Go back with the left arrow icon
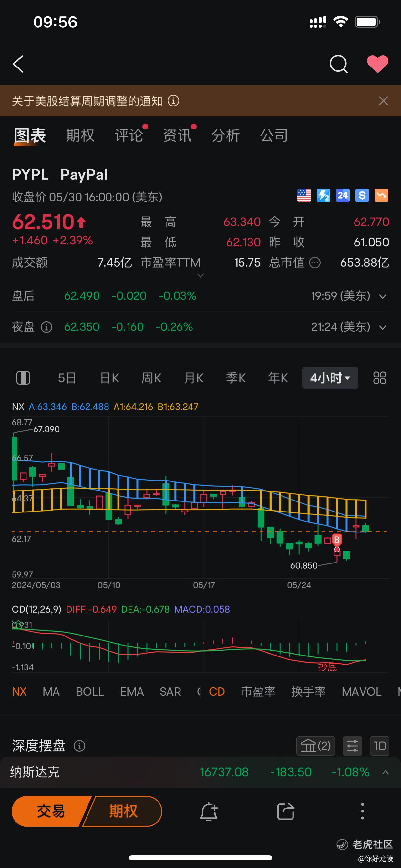This screenshot has height=868, width=401. tap(18, 64)
